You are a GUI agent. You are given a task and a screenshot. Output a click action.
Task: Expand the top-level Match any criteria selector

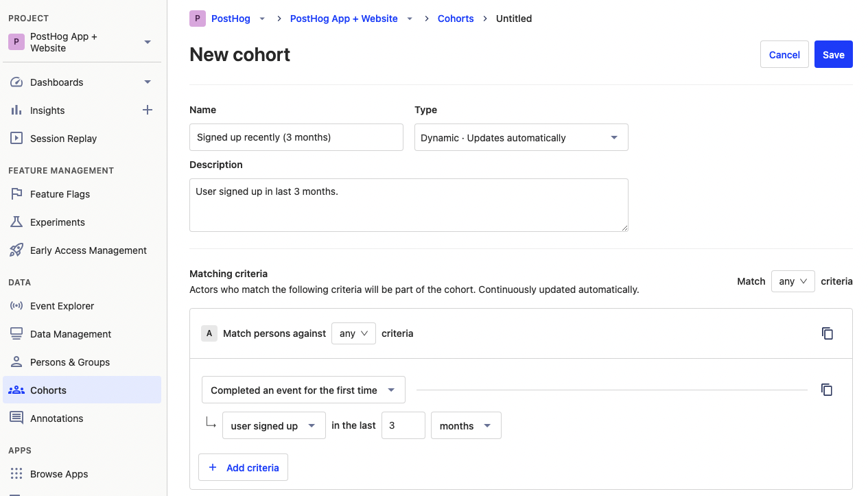[793, 281]
